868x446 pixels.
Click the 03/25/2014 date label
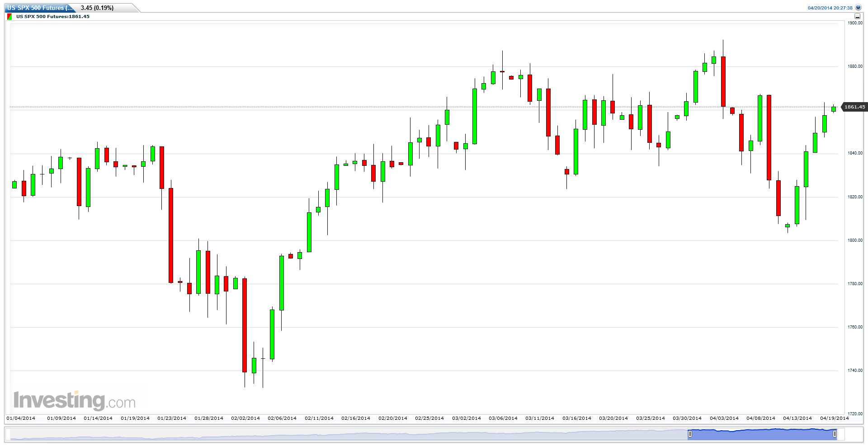(x=651, y=418)
